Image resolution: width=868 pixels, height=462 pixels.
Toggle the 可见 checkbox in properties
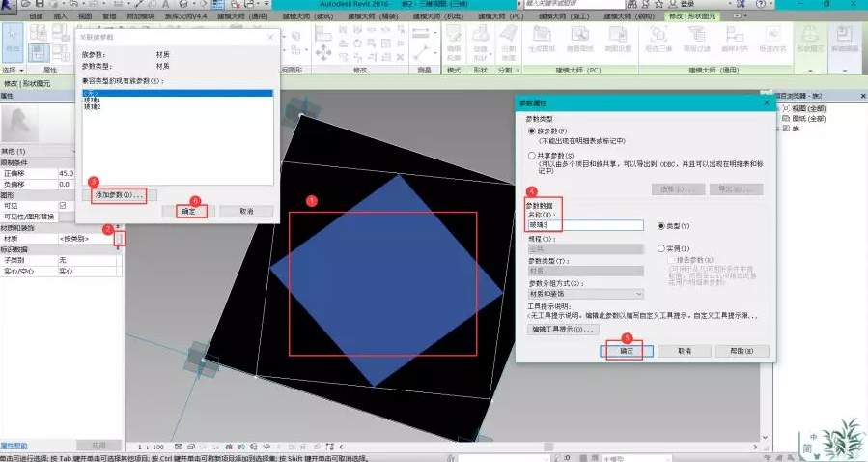click(63, 205)
